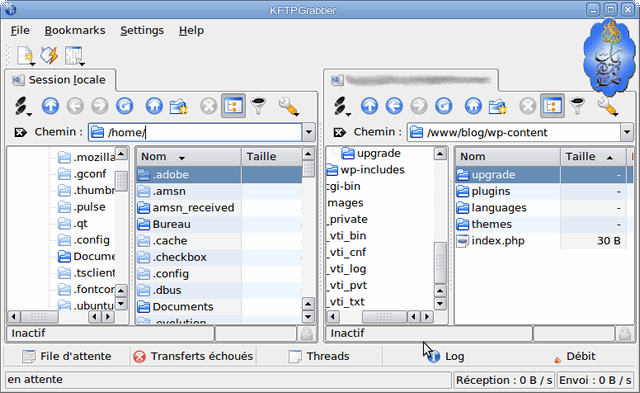640x393 pixels.
Task: Click the forward arrow in local pane
Action: point(100,106)
